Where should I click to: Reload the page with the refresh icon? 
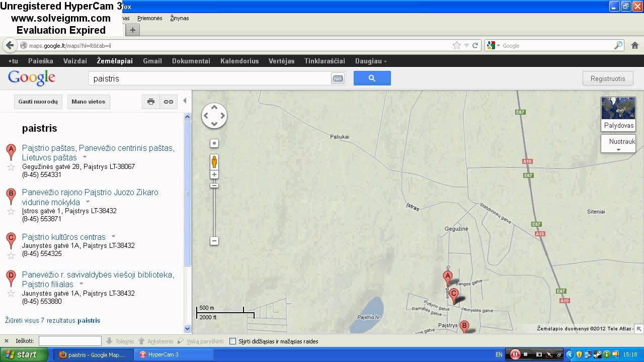pos(475,45)
